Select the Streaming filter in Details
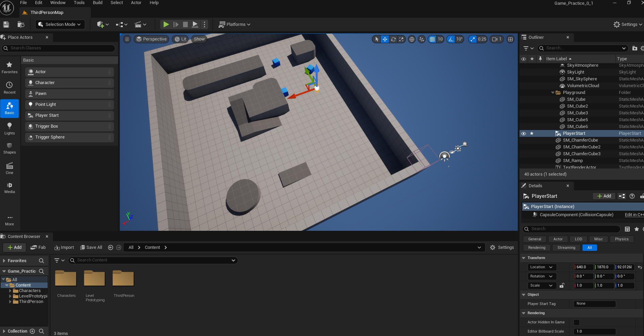Viewport: 644px width, 336px height. coord(566,248)
